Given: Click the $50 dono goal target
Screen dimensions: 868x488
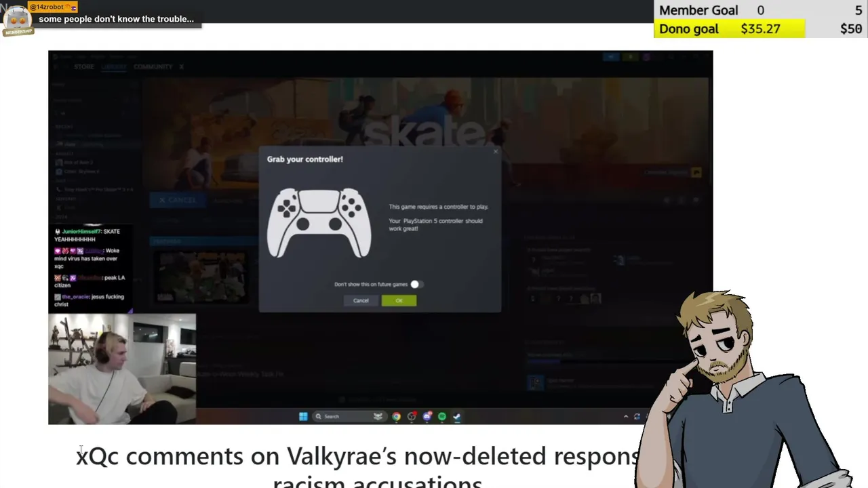Looking at the screenshot, I should pos(851,28).
